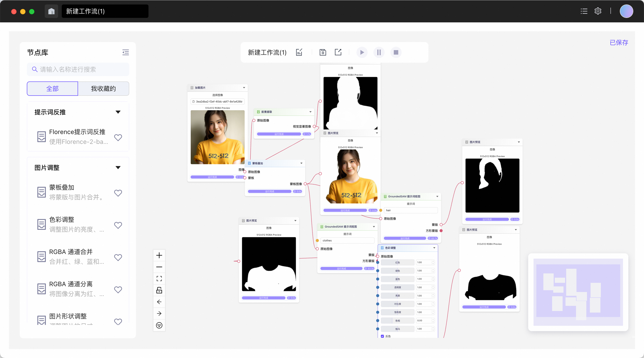Click the rename workflow edit icon
Image resolution: width=644 pixels, height=358 pixels.
point(299,52)
